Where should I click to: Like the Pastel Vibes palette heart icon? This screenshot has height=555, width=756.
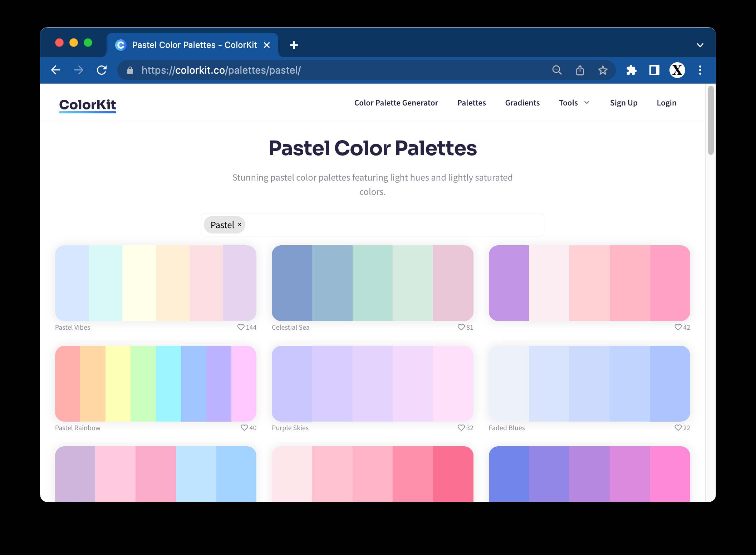(241, 327)
